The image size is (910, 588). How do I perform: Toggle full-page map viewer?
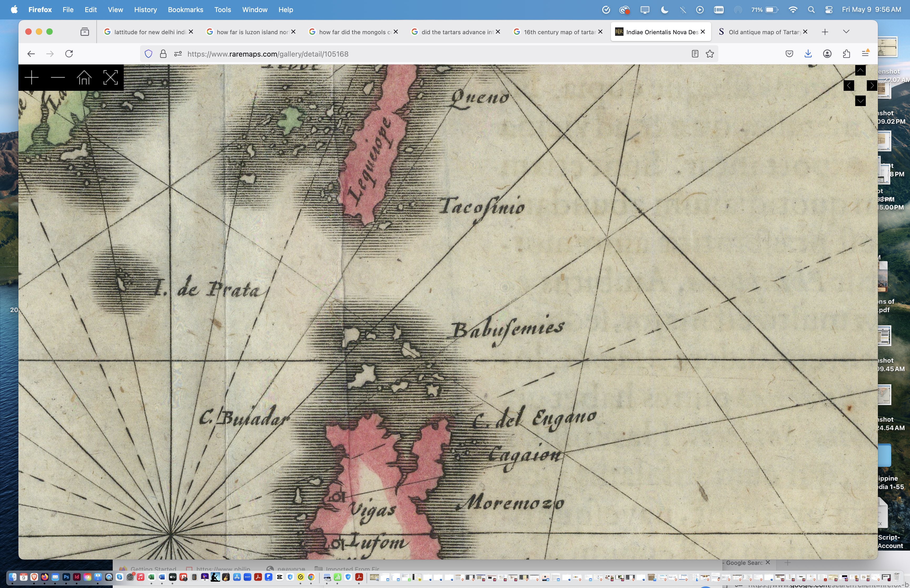point(110,78)
